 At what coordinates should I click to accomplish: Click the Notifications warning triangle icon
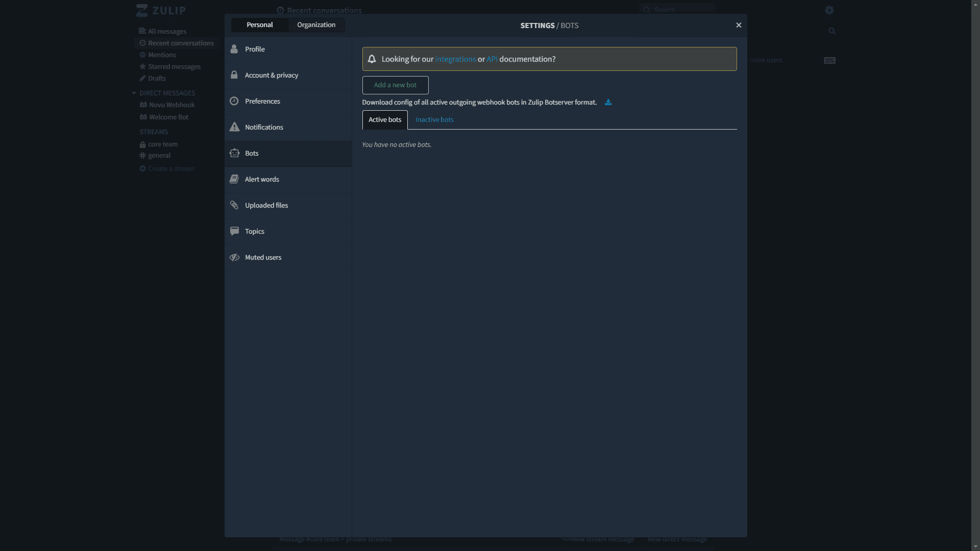point(234,127)
